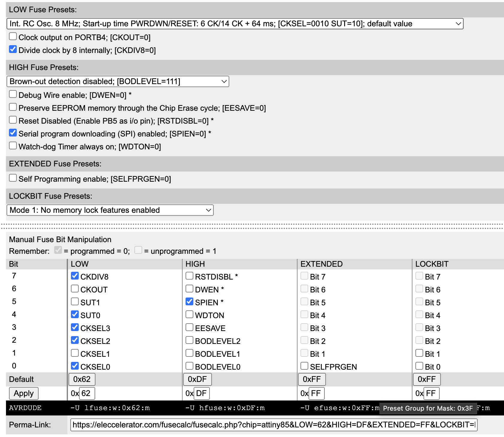Check DWEN bit in HIGH column
This screenshot has height=437, width=504.
click(189, 289)
